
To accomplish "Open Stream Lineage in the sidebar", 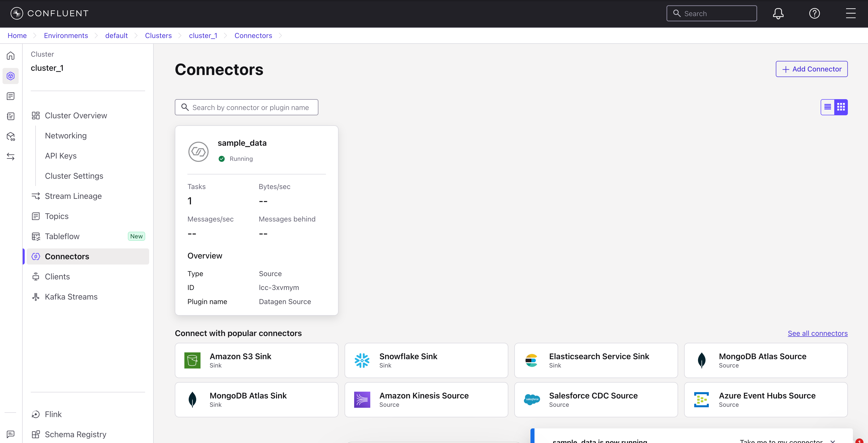I will pos(73,196).
